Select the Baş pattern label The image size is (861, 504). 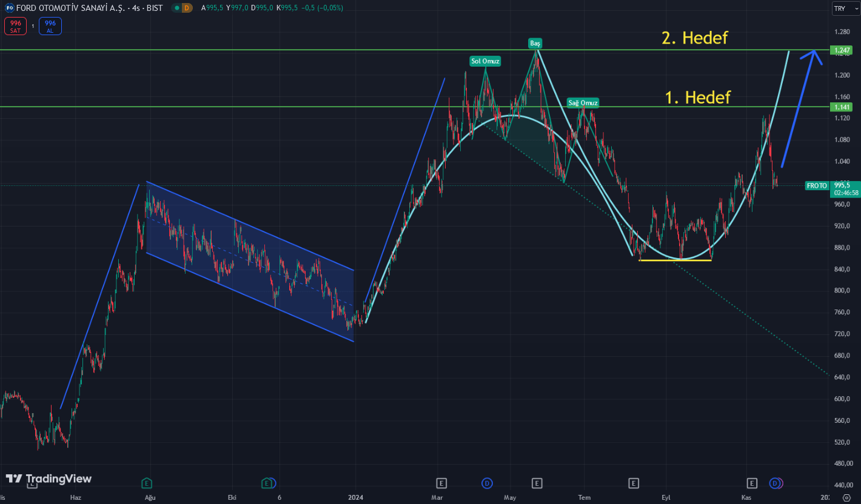pyautogui.click(x=535, y=44)
